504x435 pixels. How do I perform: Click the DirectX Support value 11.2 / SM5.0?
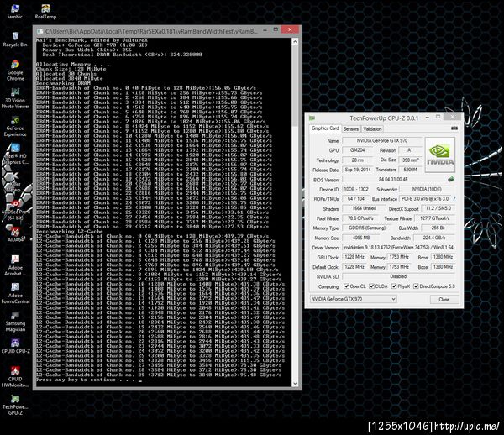pyautogui.click(x=438, y=208)
